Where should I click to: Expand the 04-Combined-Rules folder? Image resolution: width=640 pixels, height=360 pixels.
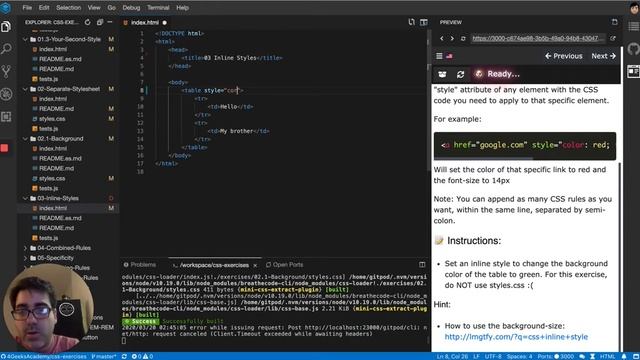point(65,248)
